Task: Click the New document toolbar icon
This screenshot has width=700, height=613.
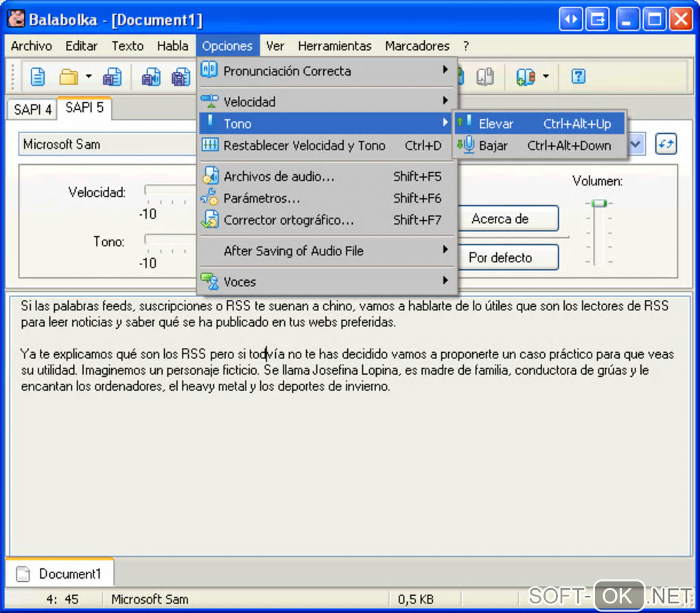Action: [38, 77]
